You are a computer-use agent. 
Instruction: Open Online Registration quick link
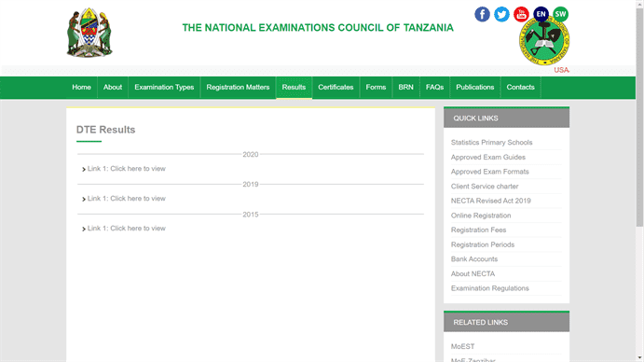click(x=481, y=216)
